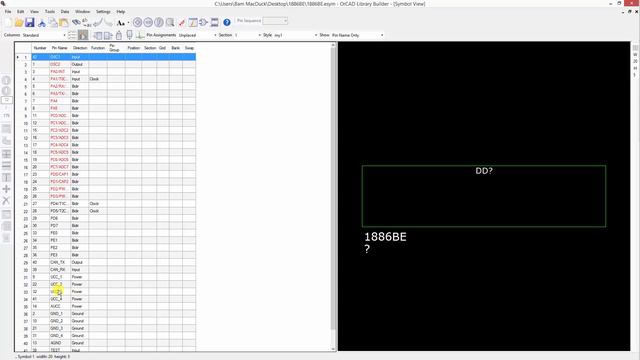Toggle the highlighted cursor mode icon
640x360 pixels.
pos(83,35)
